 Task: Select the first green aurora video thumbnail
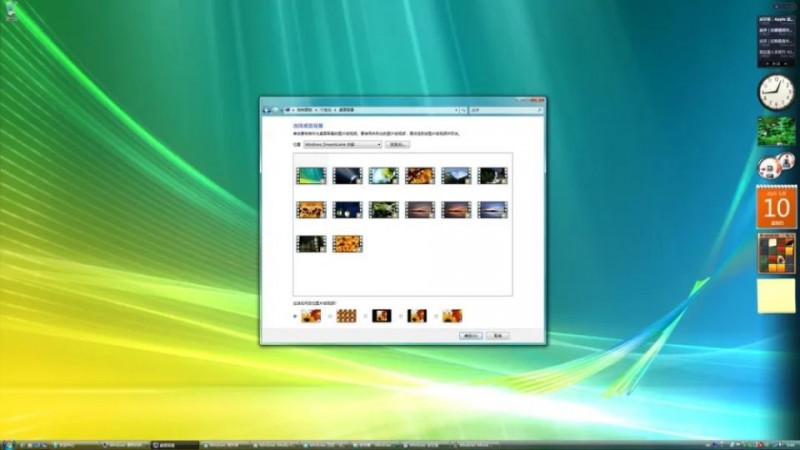[x=311, y=175]
